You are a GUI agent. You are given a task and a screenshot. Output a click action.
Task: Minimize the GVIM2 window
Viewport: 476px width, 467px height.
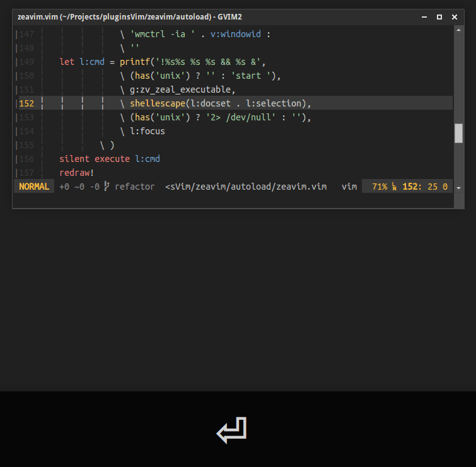click(424, 17)
